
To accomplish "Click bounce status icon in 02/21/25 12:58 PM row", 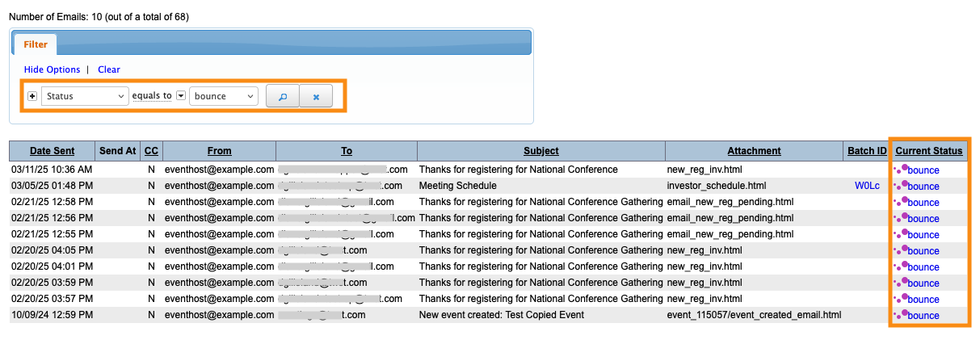I will tap(900, 201).
